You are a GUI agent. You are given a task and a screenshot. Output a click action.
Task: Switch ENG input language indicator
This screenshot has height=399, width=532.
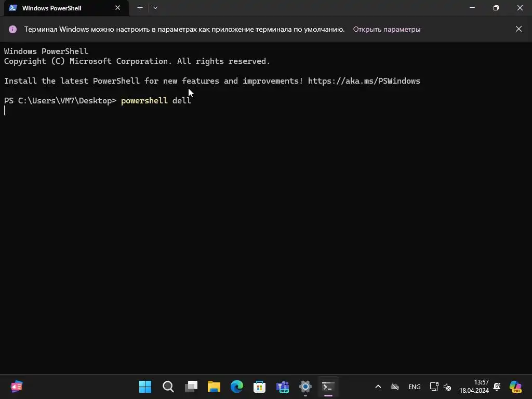[414, 387]
